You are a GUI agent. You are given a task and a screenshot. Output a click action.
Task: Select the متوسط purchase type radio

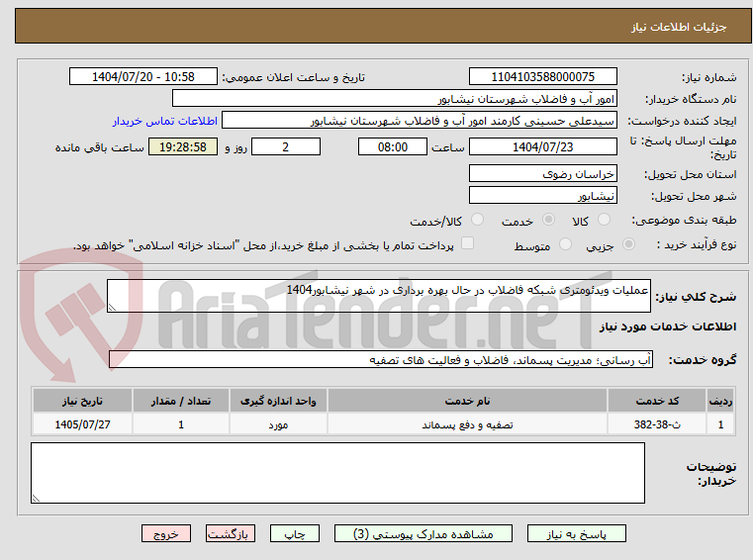(565, 244)
